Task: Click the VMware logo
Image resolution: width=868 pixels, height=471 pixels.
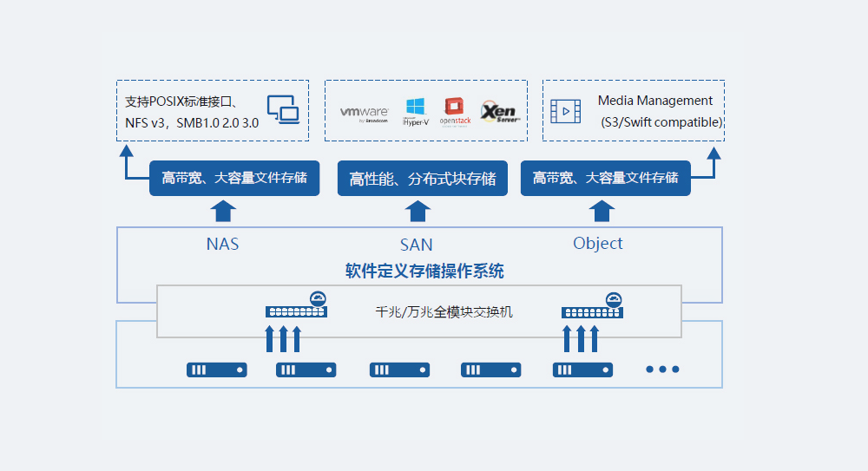Action: coord(365,114)
